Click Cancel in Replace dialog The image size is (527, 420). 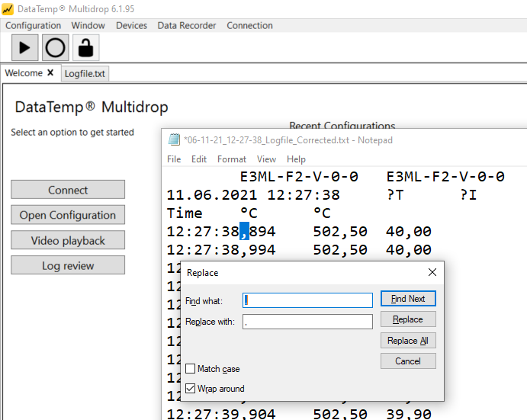coord(408,361)
